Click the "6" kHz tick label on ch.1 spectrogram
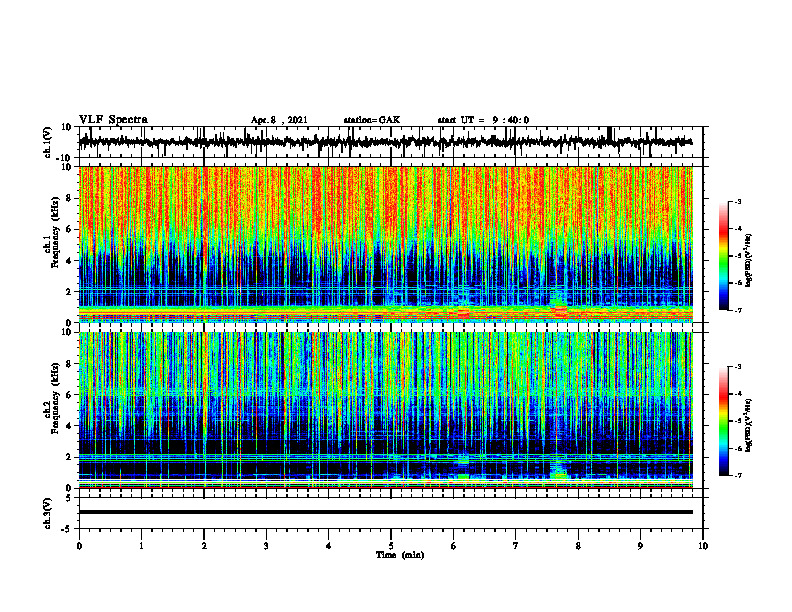792x612 pixels. [x=69, y=230]
